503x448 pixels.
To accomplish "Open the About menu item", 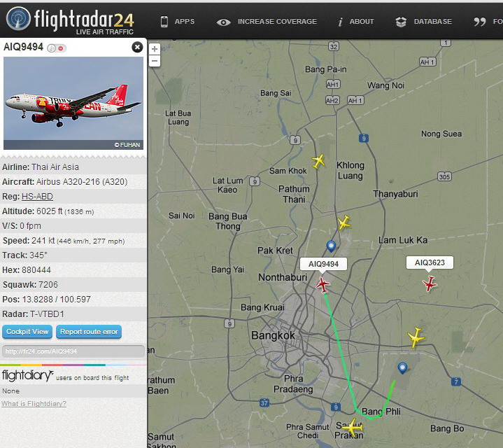I will 356,22.
